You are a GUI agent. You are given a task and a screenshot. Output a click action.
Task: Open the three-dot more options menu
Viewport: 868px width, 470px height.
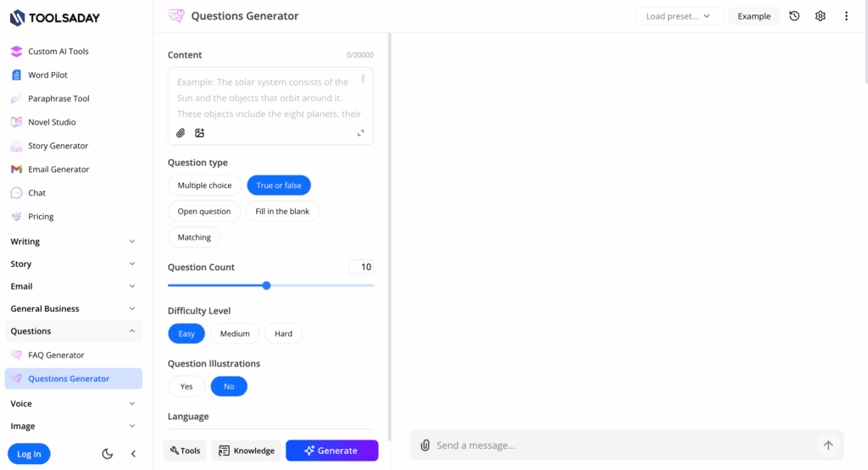[846, 16]
